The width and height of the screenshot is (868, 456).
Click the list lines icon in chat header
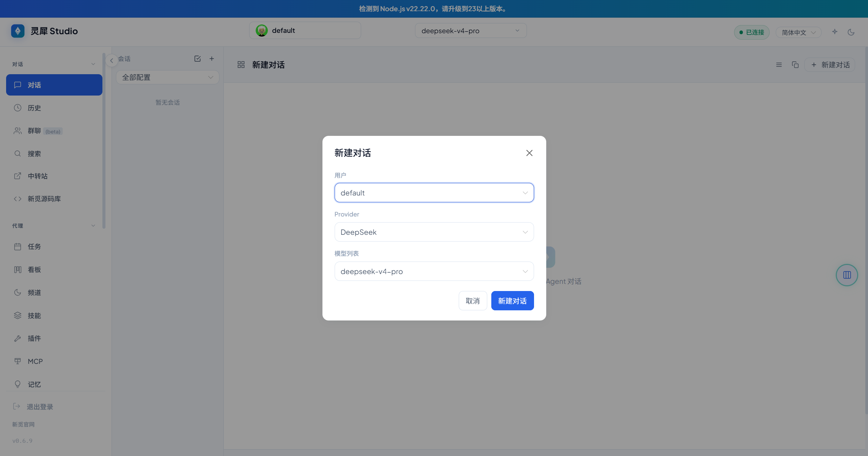coord(779,65)
